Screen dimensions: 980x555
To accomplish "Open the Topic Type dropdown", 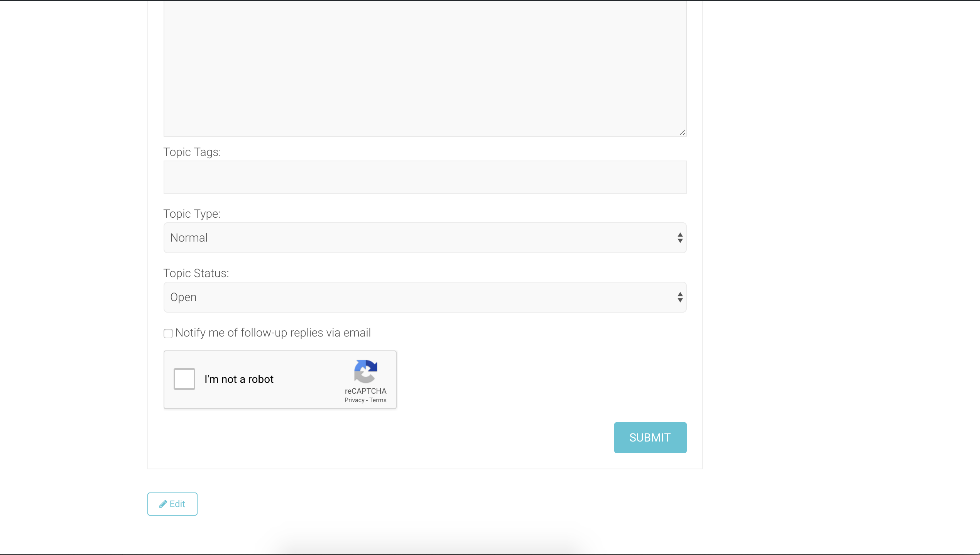I will click(x=424, y=238).
